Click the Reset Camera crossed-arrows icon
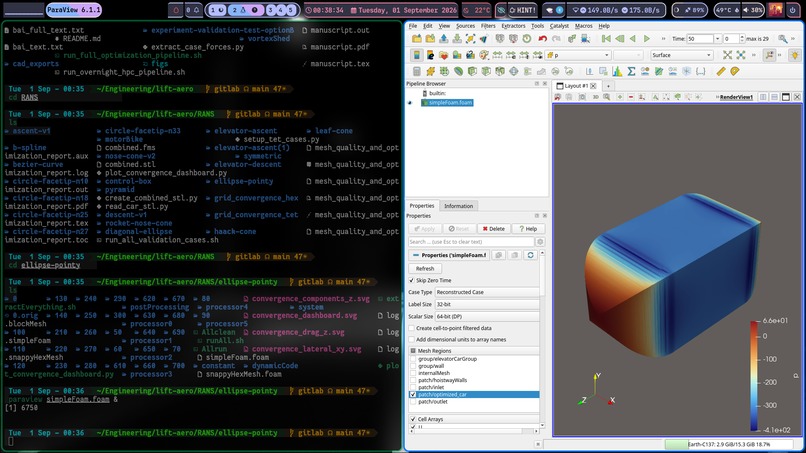 click(727, 55)
